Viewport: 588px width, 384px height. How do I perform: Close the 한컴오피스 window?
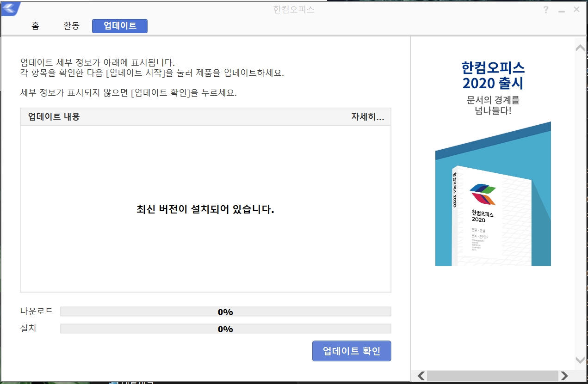click(x=576, y=9)
